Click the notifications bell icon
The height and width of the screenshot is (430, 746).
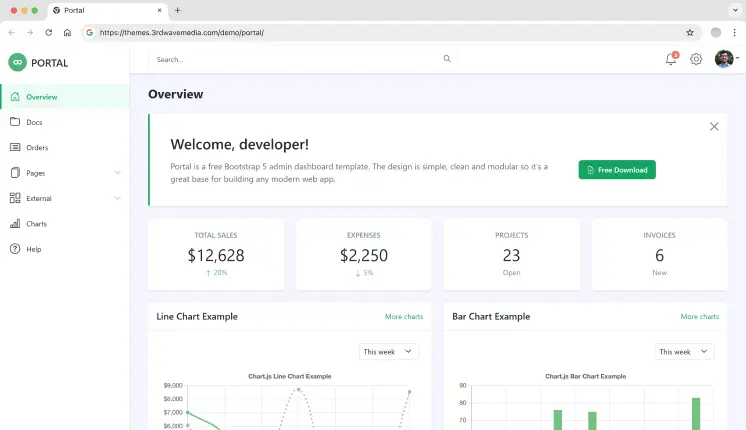(x=671, y=60)
